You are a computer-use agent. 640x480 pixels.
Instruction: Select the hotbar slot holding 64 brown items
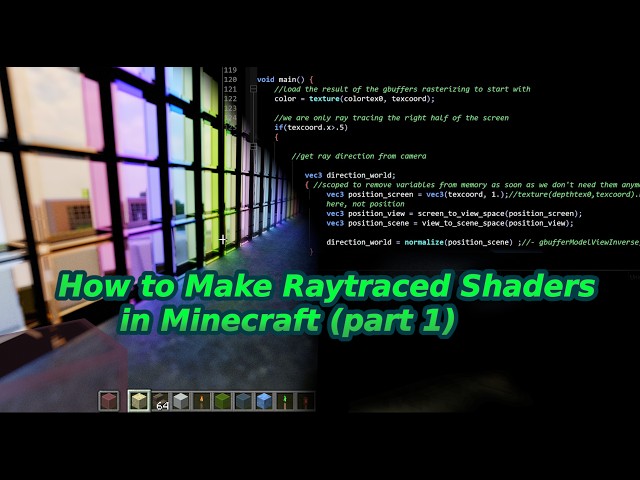coord(160,401)
